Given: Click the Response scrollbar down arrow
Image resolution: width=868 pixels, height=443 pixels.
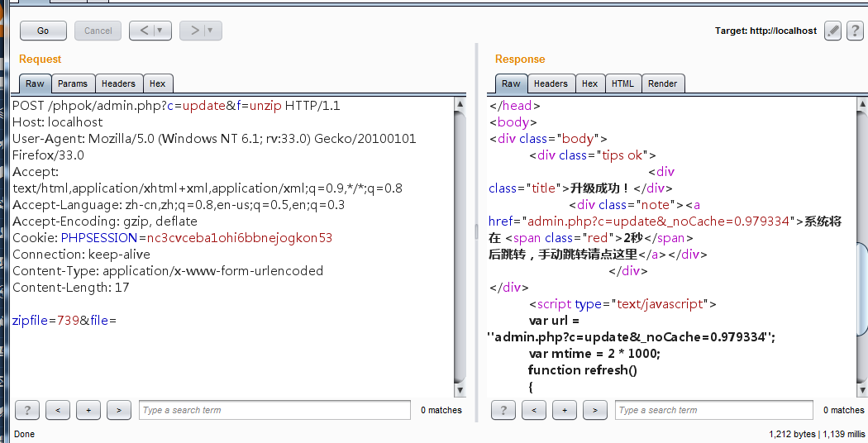Looking at the screenshot, I should pyautogui.click(x=862, y=390).
